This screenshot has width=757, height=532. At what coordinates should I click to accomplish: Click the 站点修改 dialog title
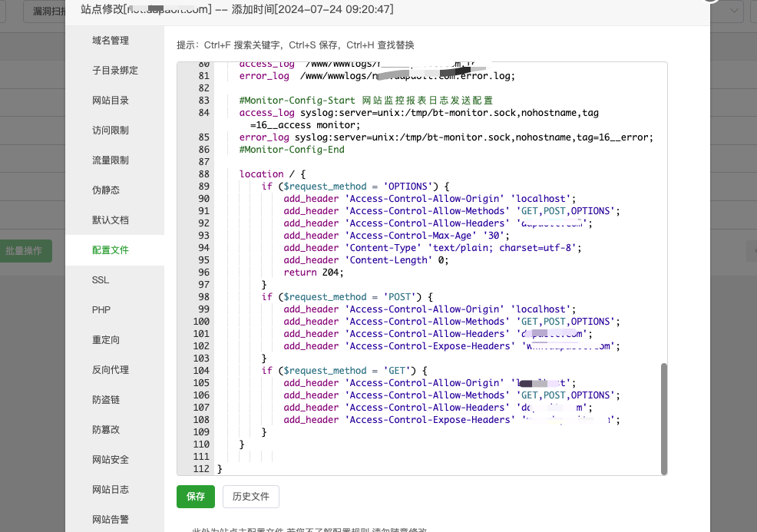coord(237,9)
